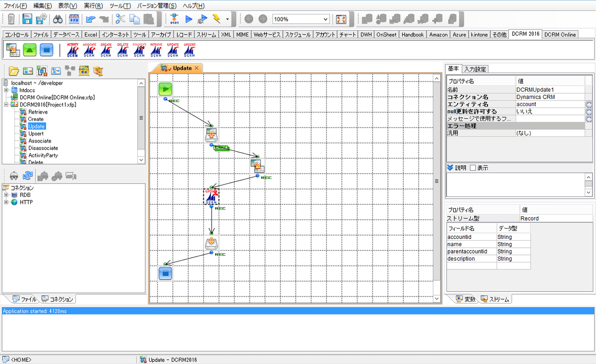Expand the RDB connection node
Viewport: 596px width, 364px height.
pyautogui.click(x=6, y=195)
